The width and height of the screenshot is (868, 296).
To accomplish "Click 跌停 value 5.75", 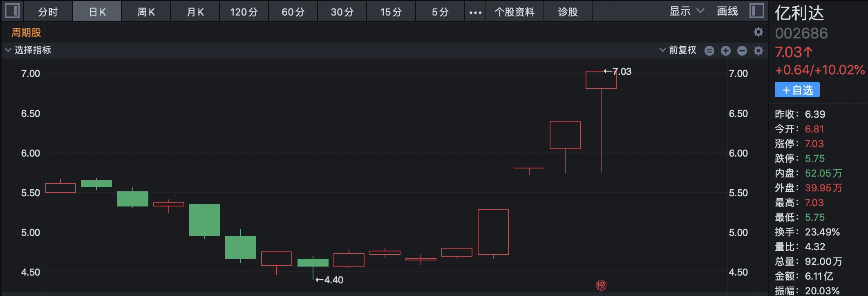I will [x=815, y=158].
